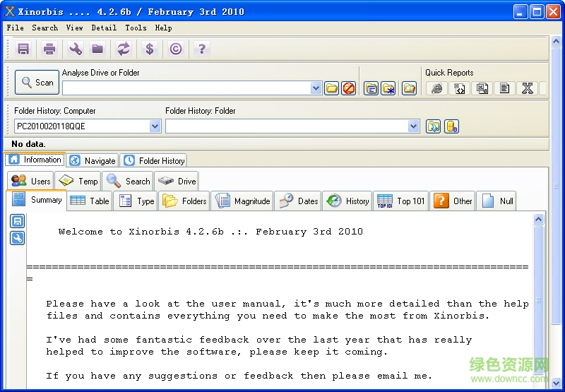
Task: Click the wrench icon beside the welcome text
Action: (17, 238)
